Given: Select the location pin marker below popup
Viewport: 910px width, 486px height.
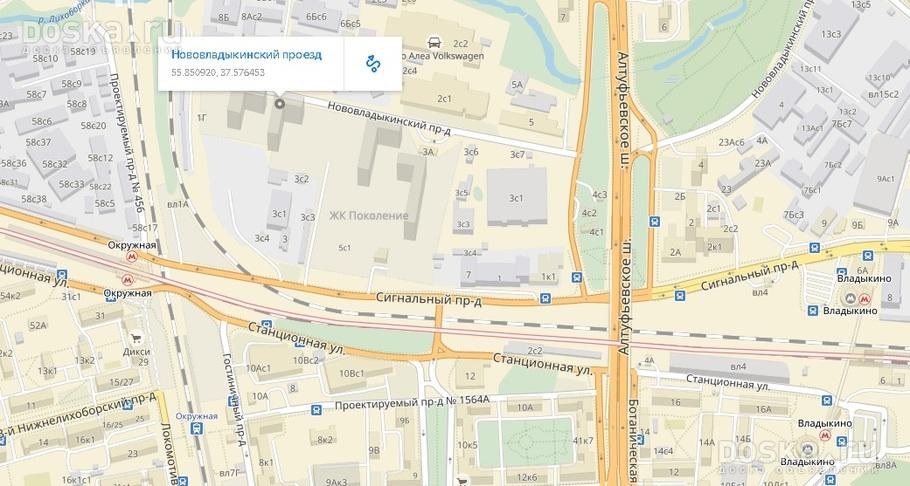Looking at the screenshot, I should point(280,104).
